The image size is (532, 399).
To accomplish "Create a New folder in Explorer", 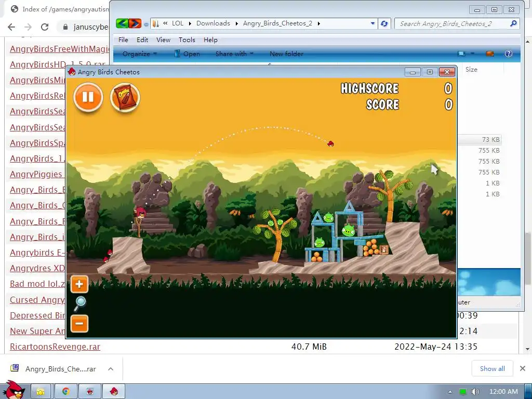I will 286,54.
